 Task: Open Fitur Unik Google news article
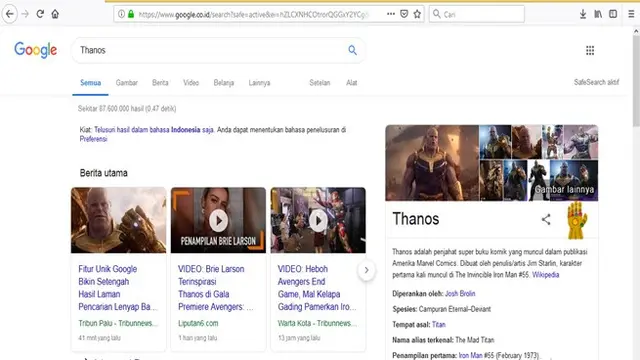[118, 288]
